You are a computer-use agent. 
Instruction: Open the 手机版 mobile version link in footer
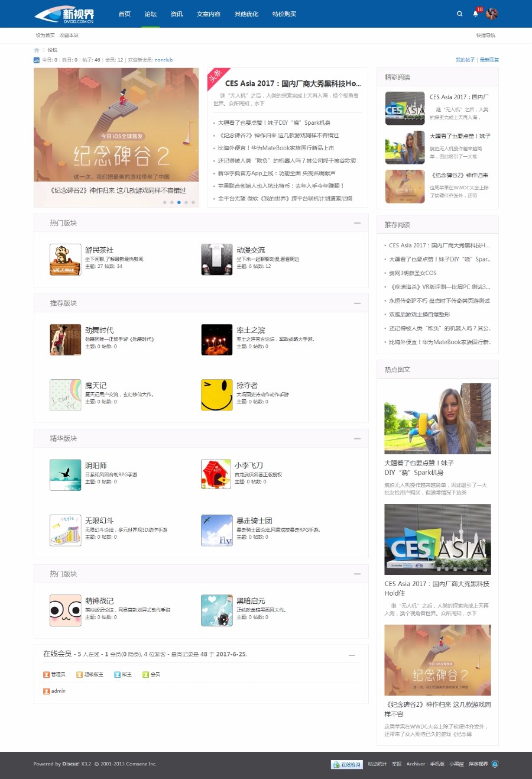click(439, 764)
